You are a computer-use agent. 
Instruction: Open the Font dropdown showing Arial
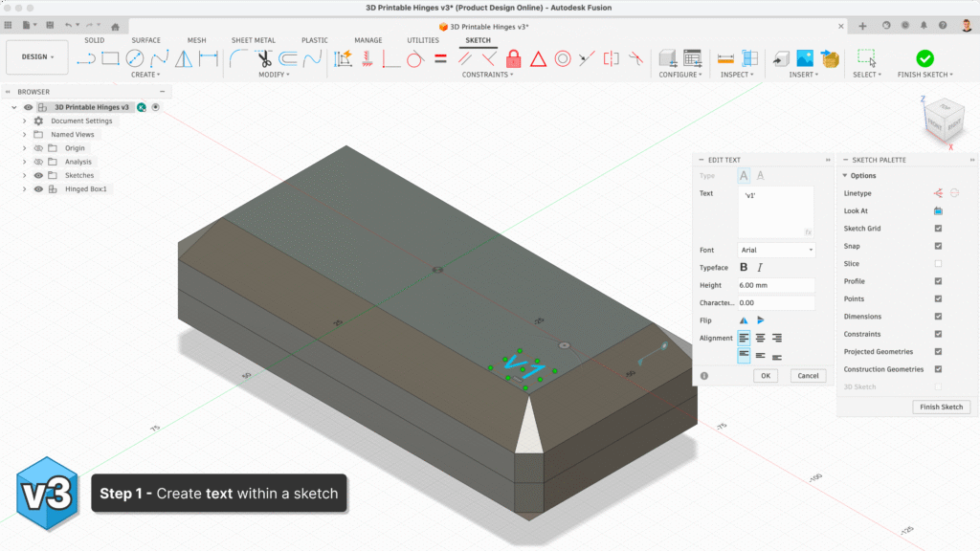(776, 251)
